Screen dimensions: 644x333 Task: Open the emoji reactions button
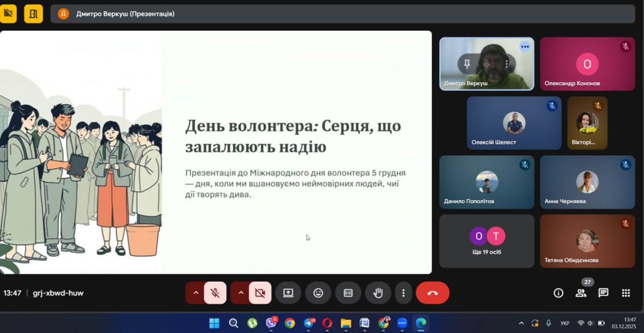click(x=318, y=293)
